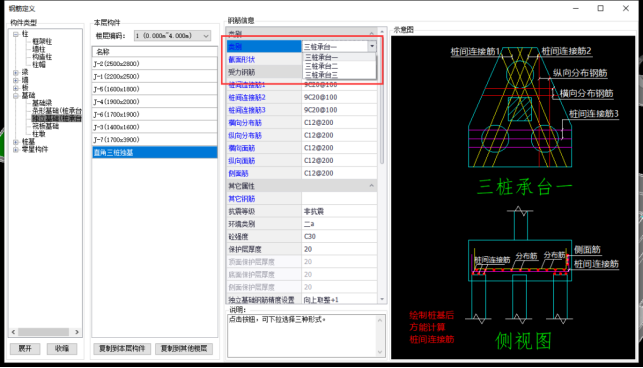The height and width of the screenshot is (368, 643).
Task: Click the properties list scroll down arrow
Action: coord(382,299)
